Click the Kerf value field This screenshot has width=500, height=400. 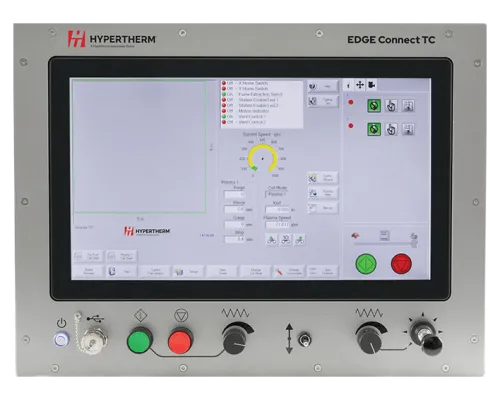pos(277,209)
